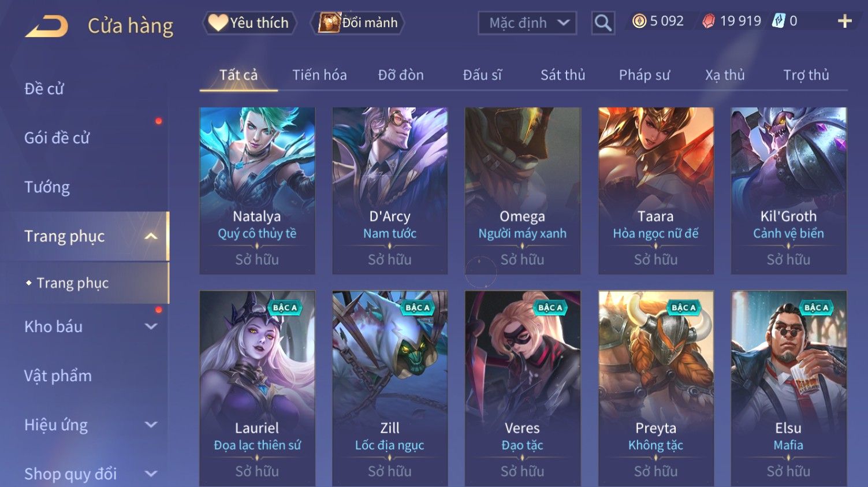
Task: Collapse the Trang phục sidebar section
Action: coord(151,236)
